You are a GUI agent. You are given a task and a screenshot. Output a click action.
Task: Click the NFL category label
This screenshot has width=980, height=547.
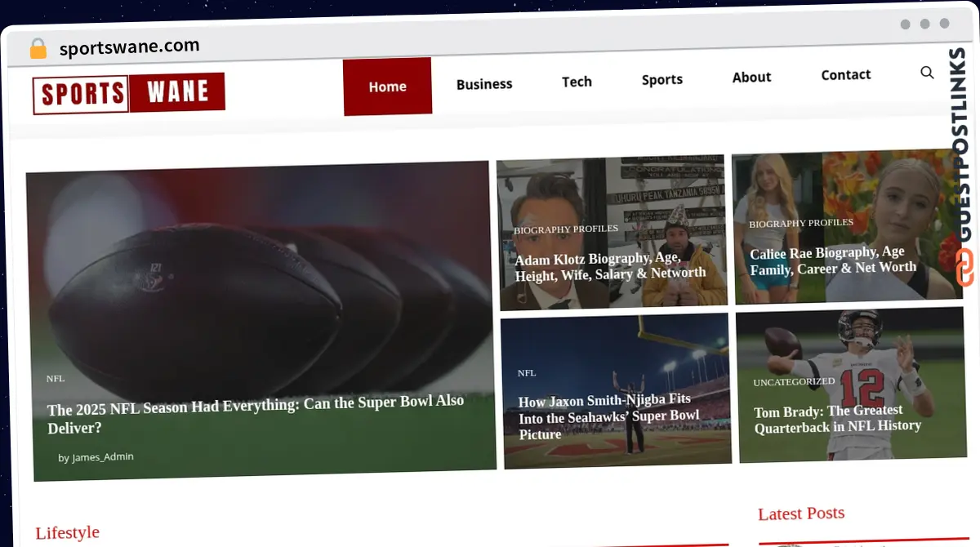[x=55, y=378]
